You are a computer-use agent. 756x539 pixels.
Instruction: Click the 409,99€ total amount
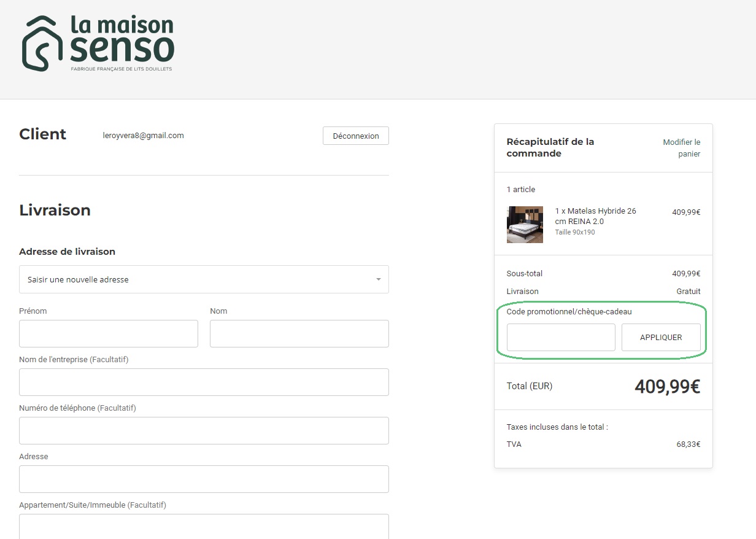(667, 386)
